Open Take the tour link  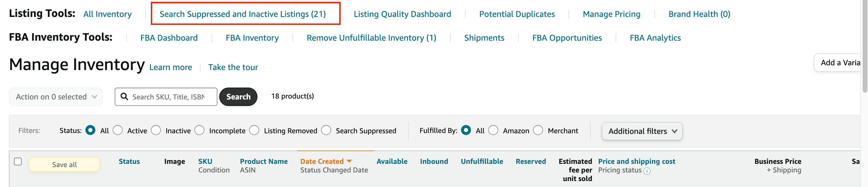point(233,67)
